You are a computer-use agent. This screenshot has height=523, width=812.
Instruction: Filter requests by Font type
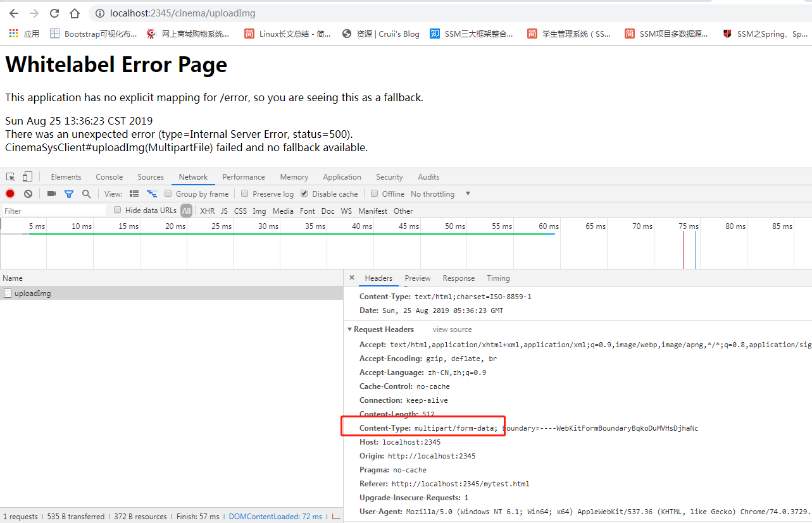[308, 211]
